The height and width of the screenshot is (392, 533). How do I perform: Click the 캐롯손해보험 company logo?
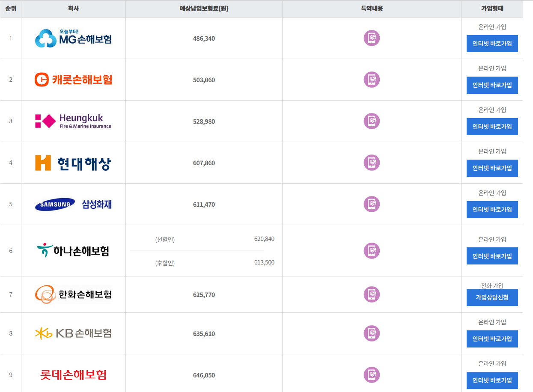(x=73, y=80)
